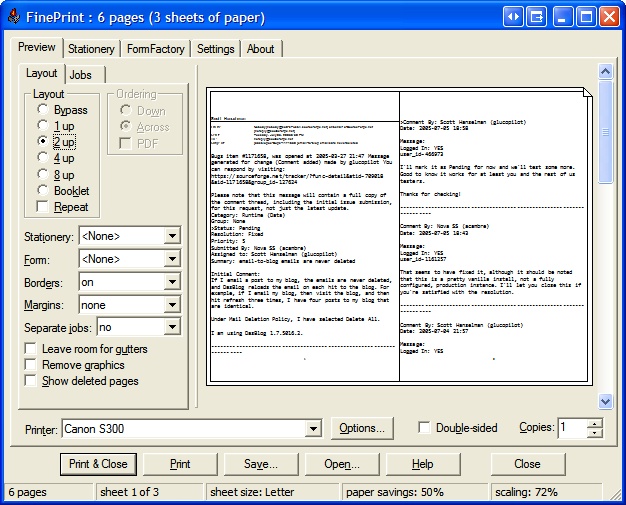The width and height of the screenshot is (626, 505).
Task: Expand the Margins dropdown
Action: tap(172, 305)
